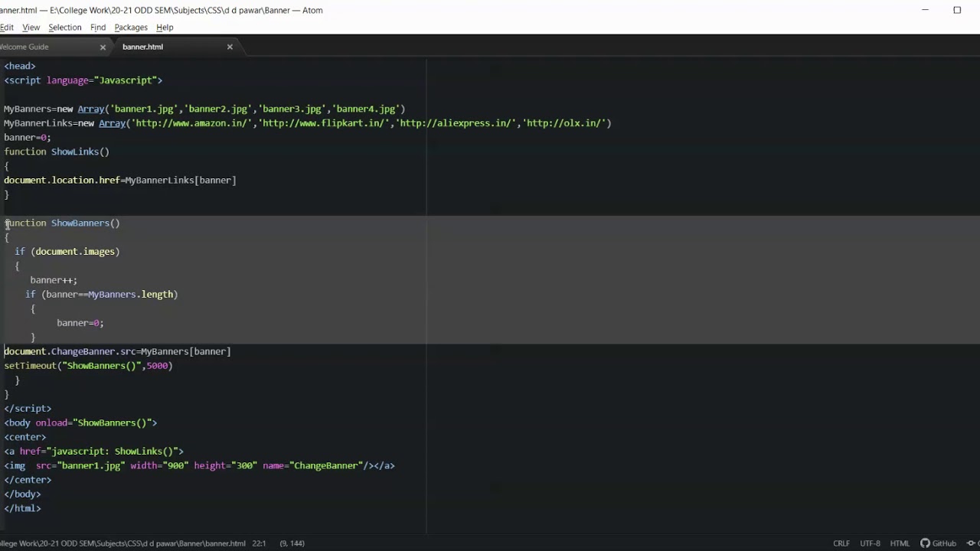
Task: Click the </body> closing tag line
Action: [22, 494]
